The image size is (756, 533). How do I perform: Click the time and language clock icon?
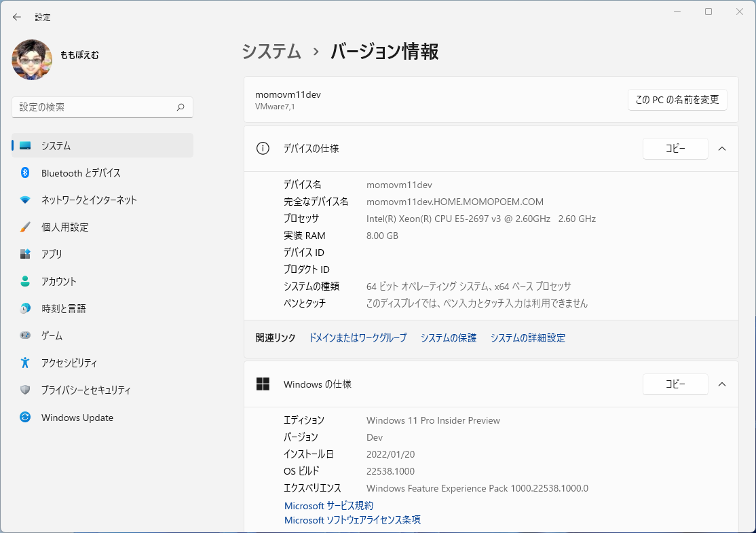coord(25,308)
